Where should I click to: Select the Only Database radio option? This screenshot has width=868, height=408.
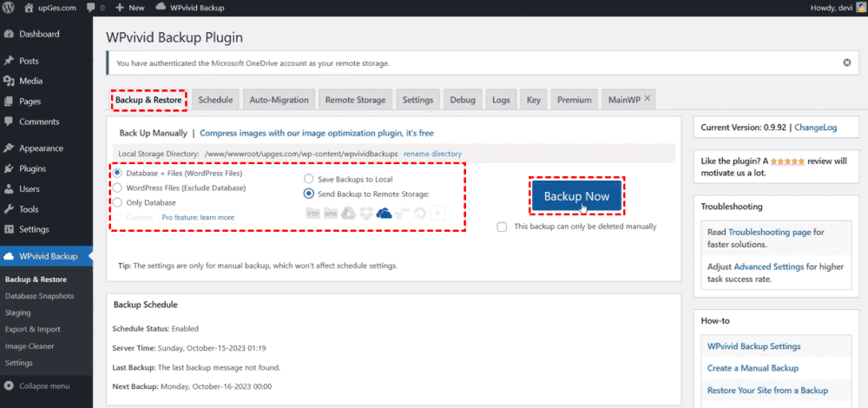click(x=118, y=202)
